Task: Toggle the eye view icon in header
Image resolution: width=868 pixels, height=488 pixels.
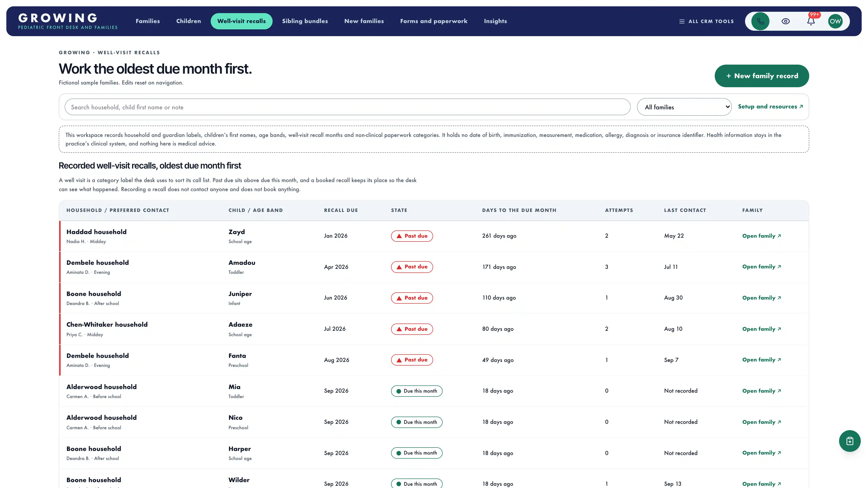Action: click(785, 21)
